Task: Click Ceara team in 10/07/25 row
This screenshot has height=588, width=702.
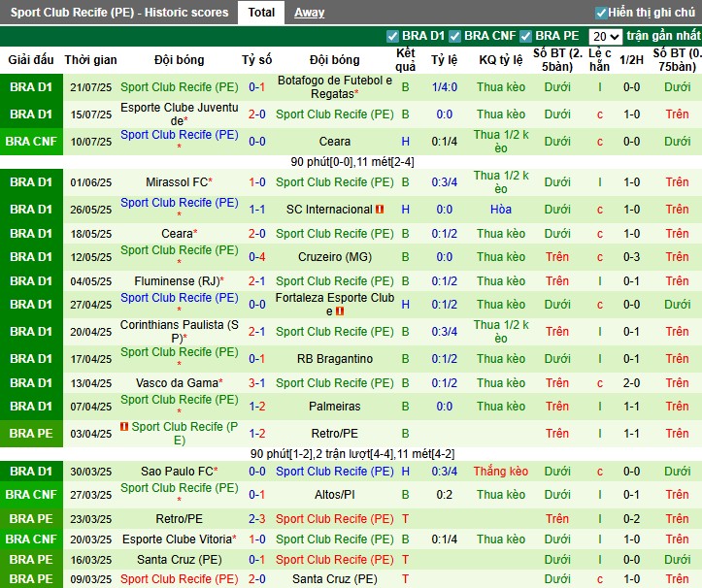Action: 334,142
